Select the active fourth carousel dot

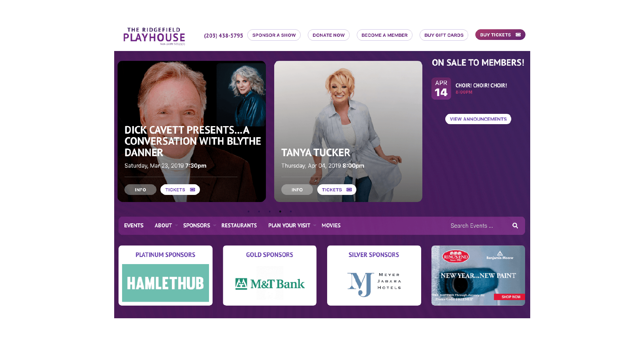pos(280,212)
